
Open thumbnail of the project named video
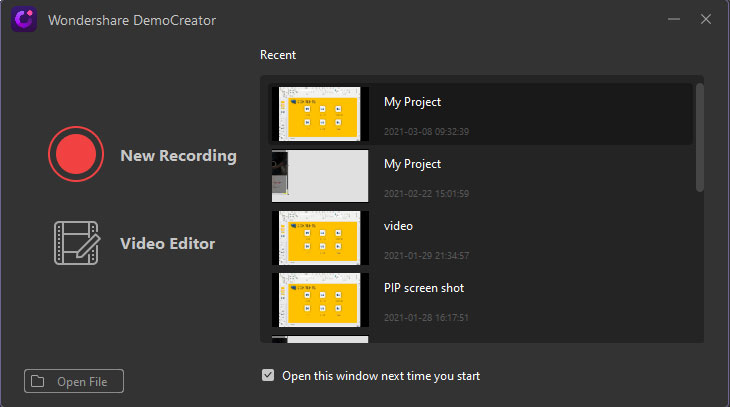320,238
